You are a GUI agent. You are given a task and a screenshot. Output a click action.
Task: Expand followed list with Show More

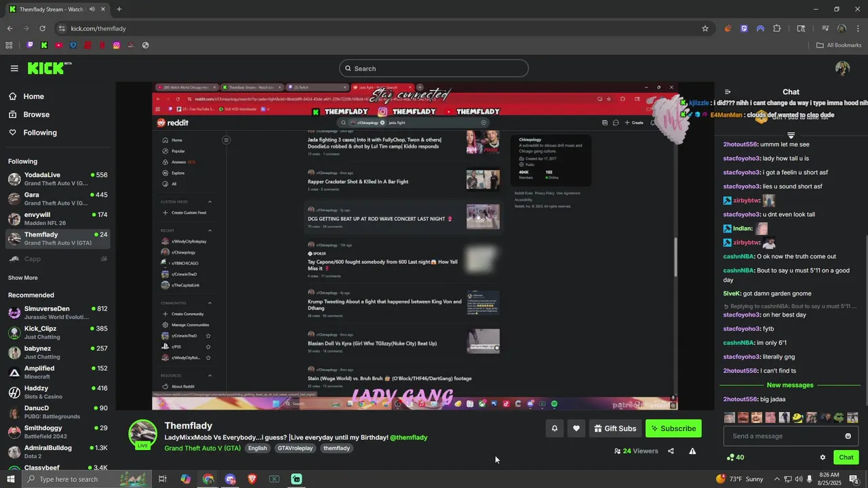(x=23, y=278)
